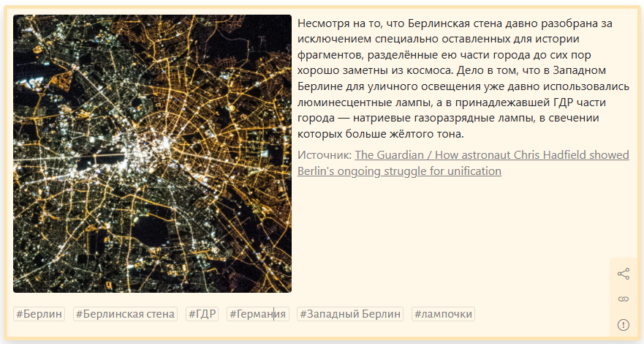644x344 pixels.
Task: Open the #Германия tag
Action: 257,314
